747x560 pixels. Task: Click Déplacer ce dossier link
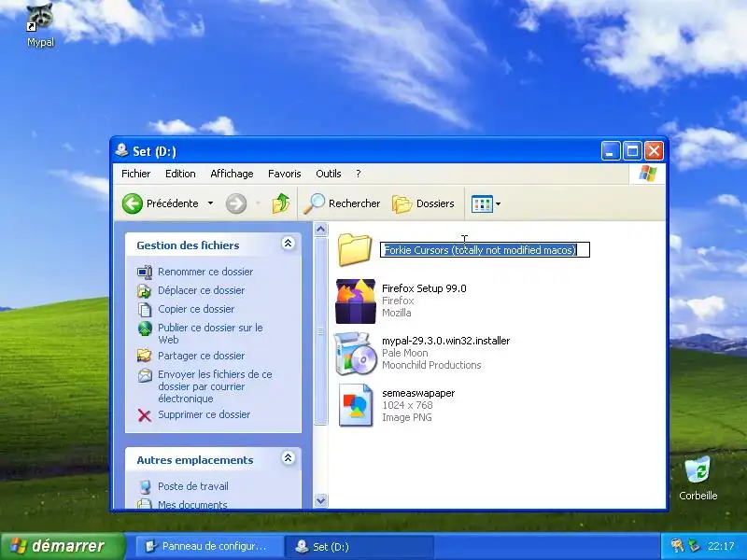tap(201, 290)
